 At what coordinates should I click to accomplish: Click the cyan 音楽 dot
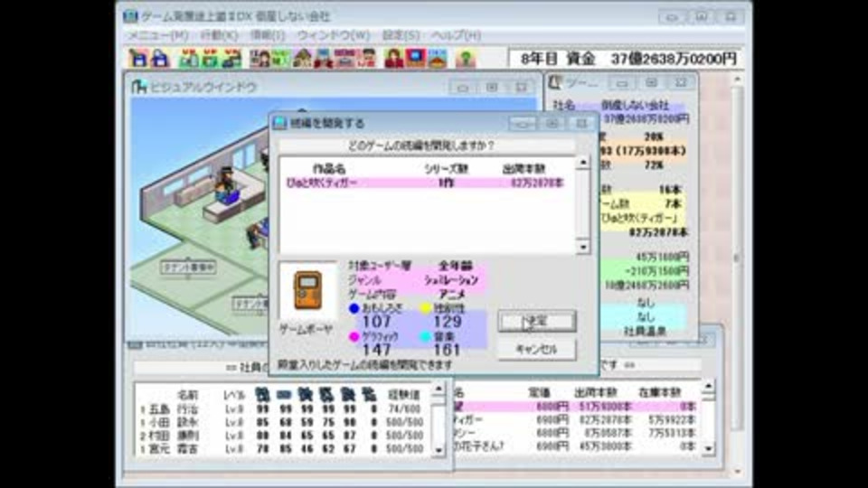[x=425, y=336]
